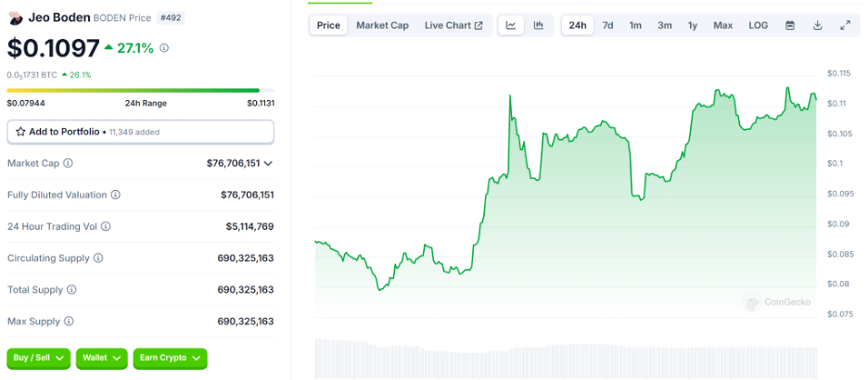Click the Circulating Supply 690,325,163 value
The image size is (868, 380).
coord(245,258)
